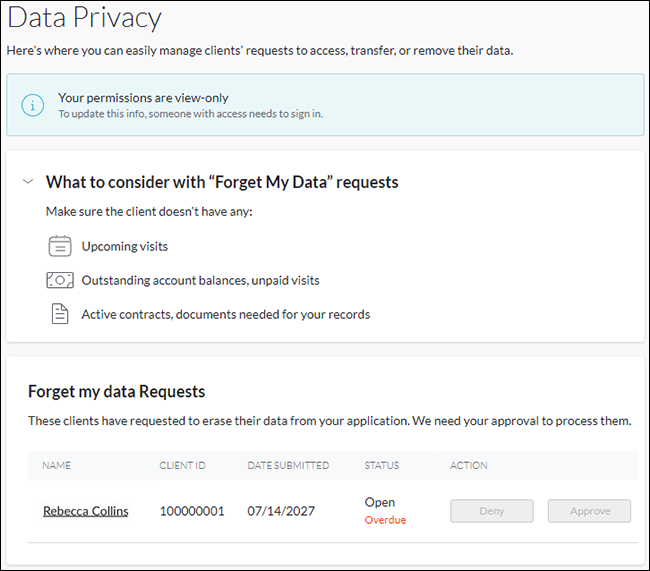650x571 pixels.
Task: Click "Active contracts, documents needed" text
Action: 226,314
